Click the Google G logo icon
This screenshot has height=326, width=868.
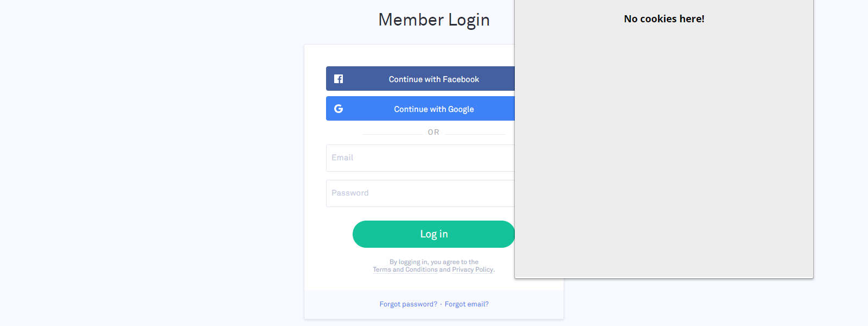tap(339, 109)
